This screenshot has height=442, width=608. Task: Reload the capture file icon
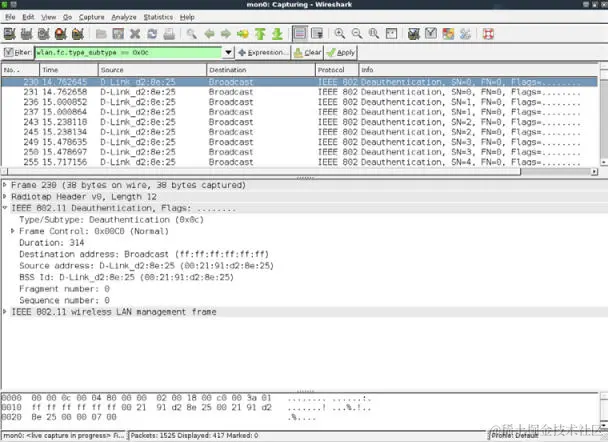[x=152, y=34]
